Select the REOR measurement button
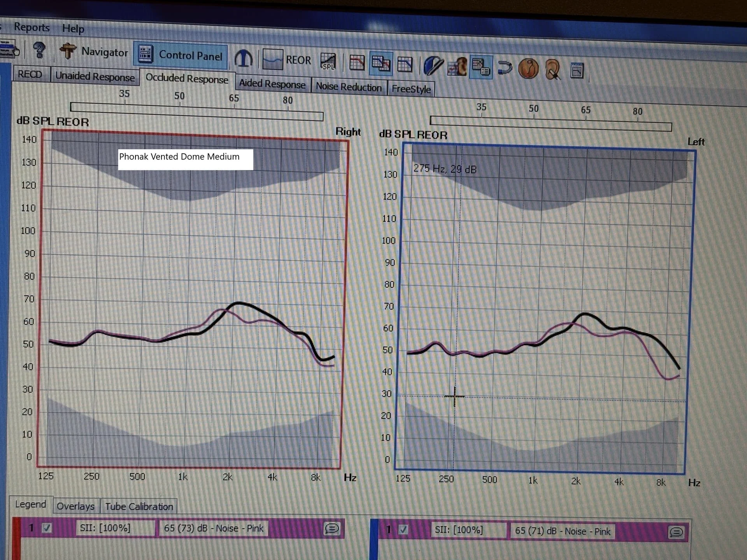This screenshot has width=747, height=560. tap(287, 59)
